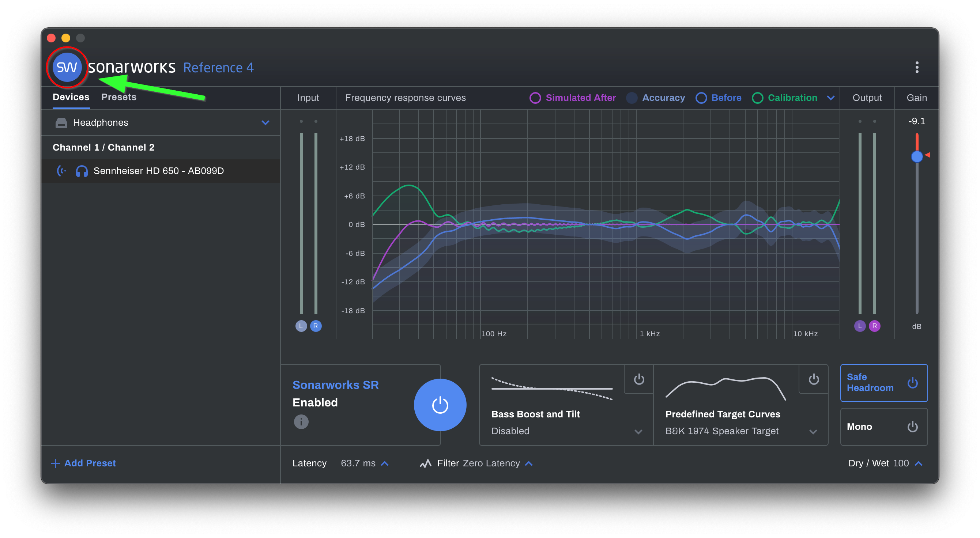Click the SW Sonarworks logo icon
Image resolution: width=980 pixels, height=538 pixels.
[x=67, y=67]
